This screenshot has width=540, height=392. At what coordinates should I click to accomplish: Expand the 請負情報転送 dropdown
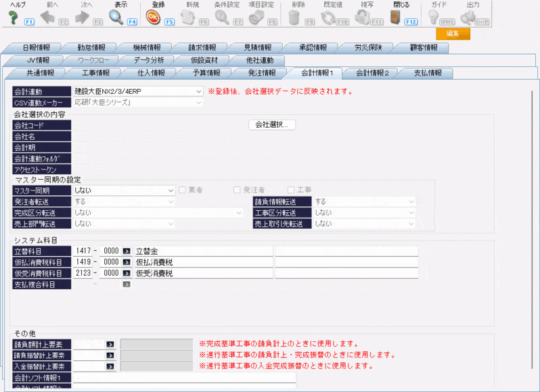(411, 201)
